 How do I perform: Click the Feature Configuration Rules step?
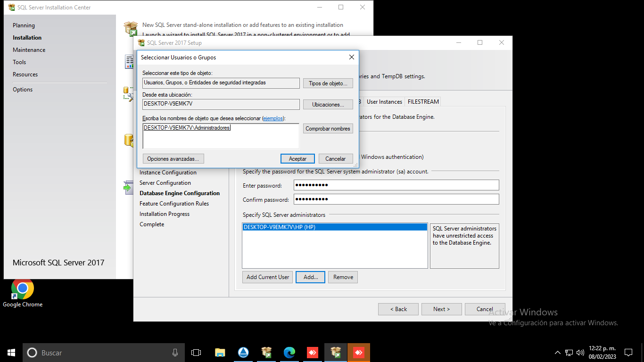point(174,204)
